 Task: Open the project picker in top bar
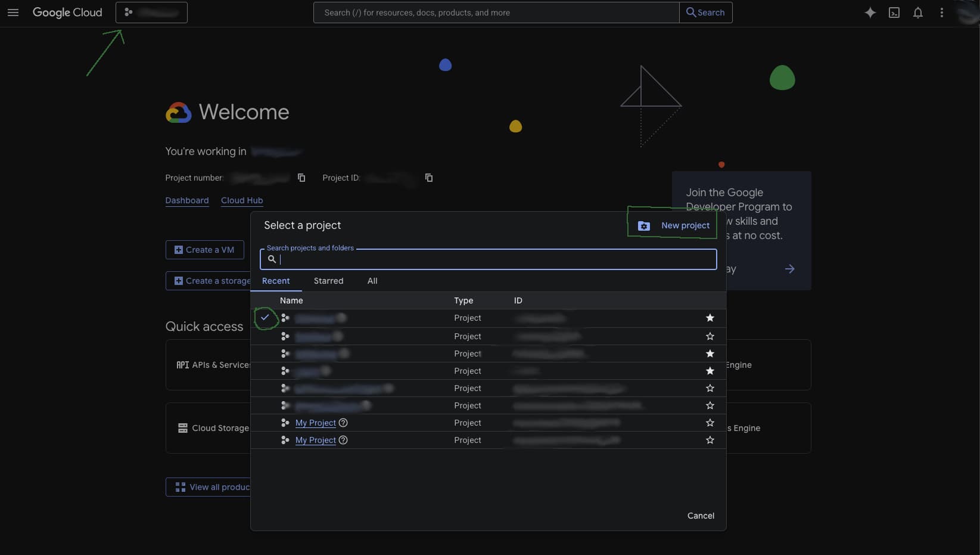click(151, 13)
